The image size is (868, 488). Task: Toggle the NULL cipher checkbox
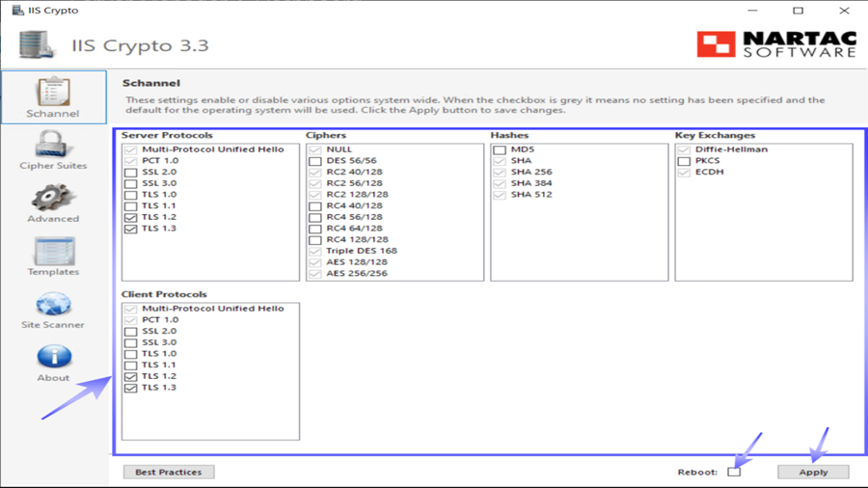pyautogui.click(x=315, y=149)
